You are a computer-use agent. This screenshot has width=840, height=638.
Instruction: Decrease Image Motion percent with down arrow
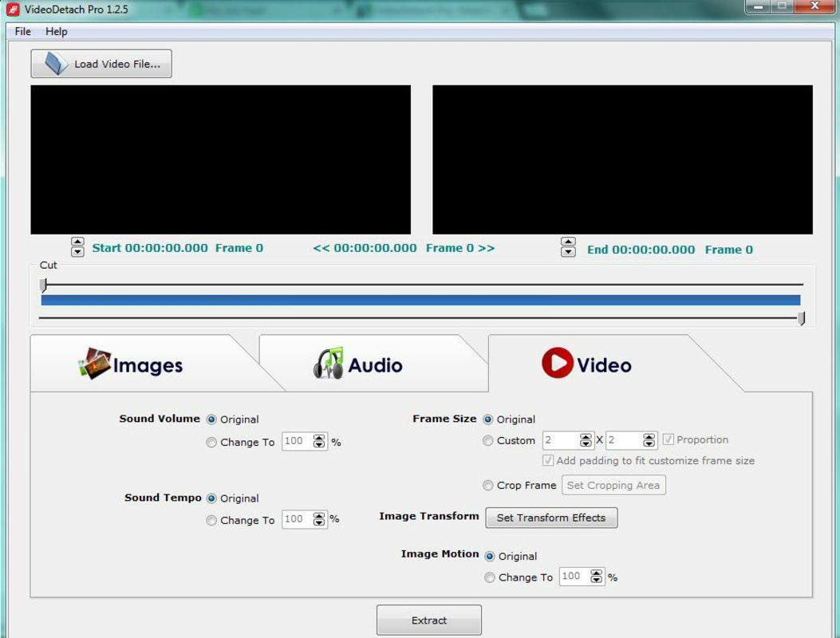click(596, 580)
